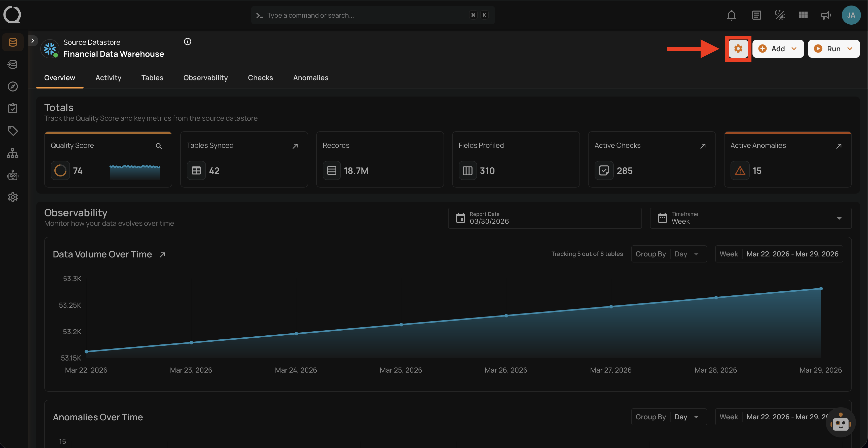This screenshot has width=868, height=448.
Task: Open the notifications bell
Action: 731,15
